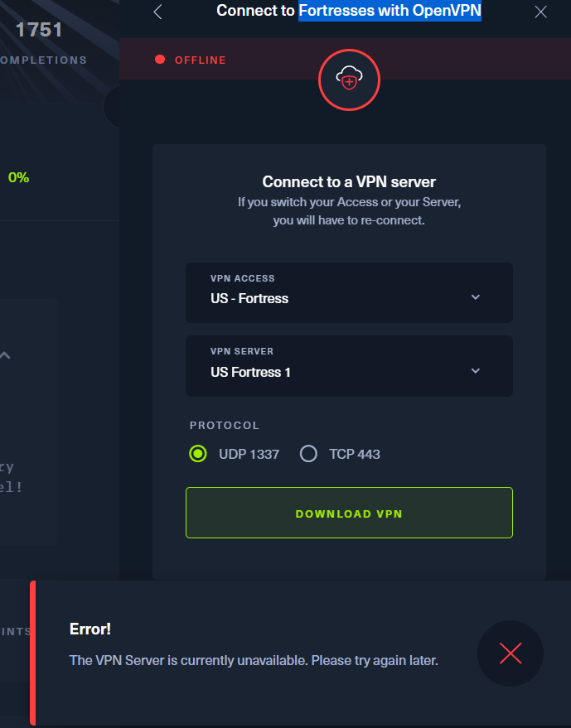Image resolution: width=571 pixels, height=728 pixels.
Task: Click the OFFLINE status label
Action: pos(200,60)
